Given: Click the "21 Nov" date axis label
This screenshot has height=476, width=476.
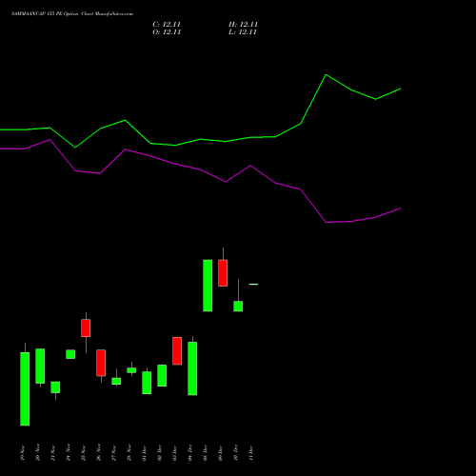Looking at the screenshot, I should tap(53, 452).
